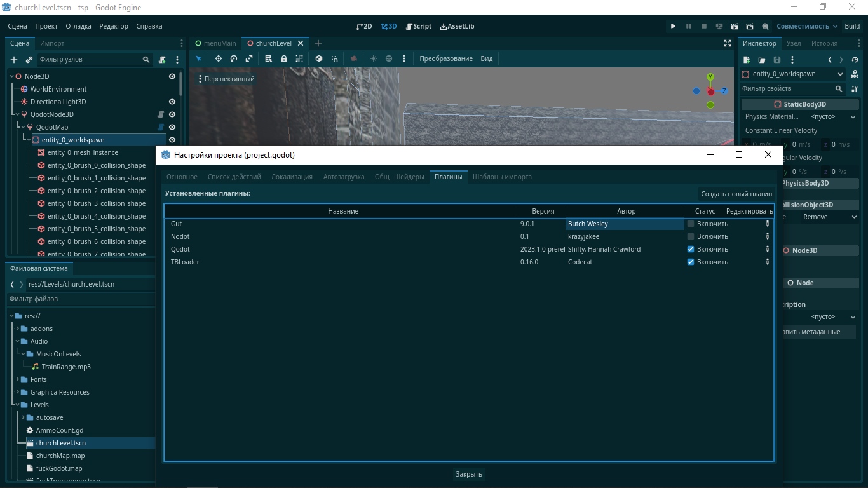Toggle visibility eye of entity_0_worldspawn
Image resolution: width=868 pixels, height=488 pixels.
coord(172,140)
